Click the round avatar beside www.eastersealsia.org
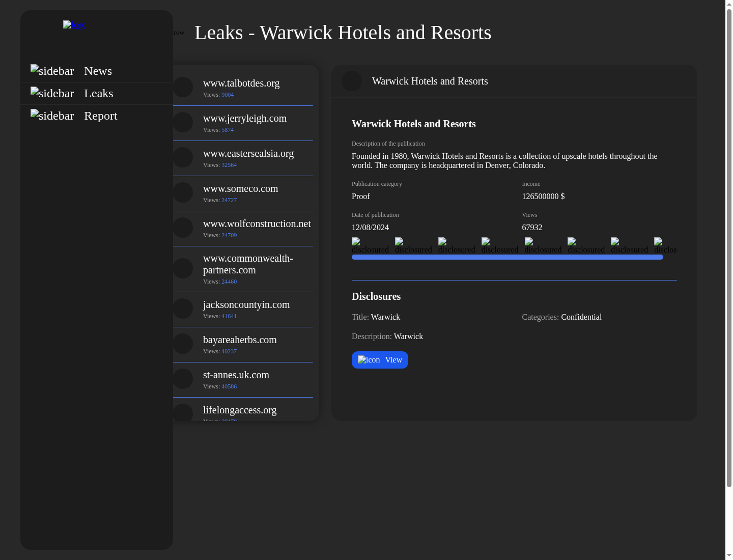 point(183,157)
